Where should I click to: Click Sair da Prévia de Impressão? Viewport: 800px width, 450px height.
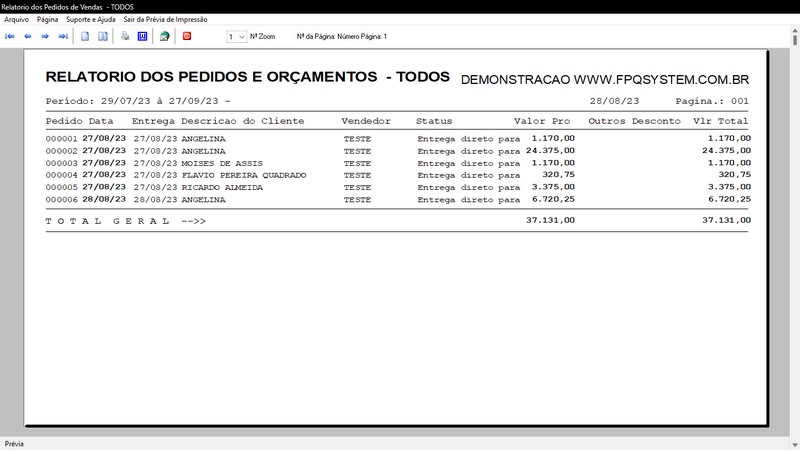[x=167, y=19]
